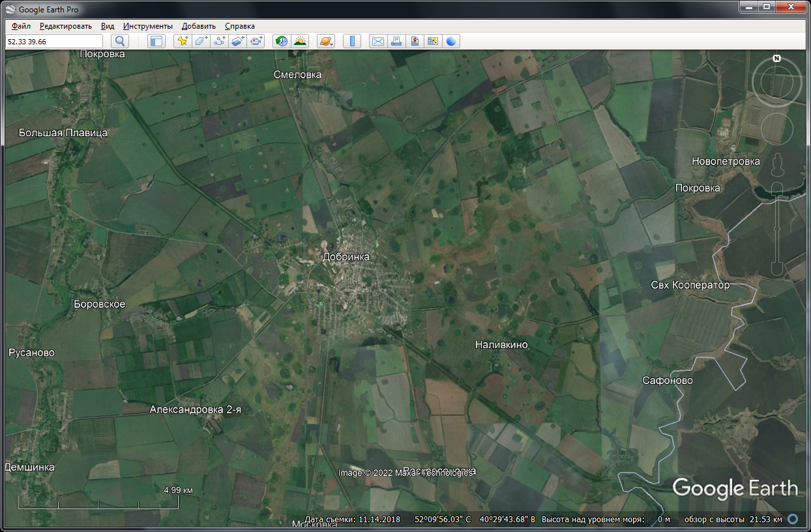
Task: Click the north N marker on compass
Action: tap(777, 59)
